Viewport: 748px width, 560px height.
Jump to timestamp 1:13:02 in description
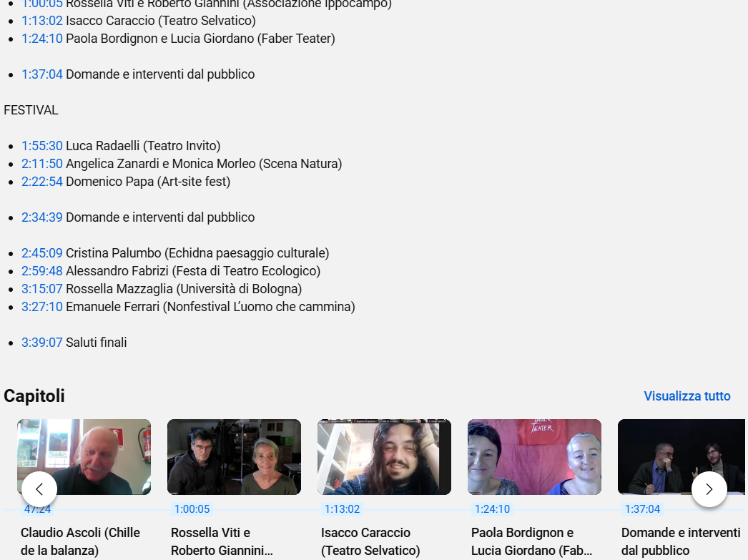tap(42, 21)
